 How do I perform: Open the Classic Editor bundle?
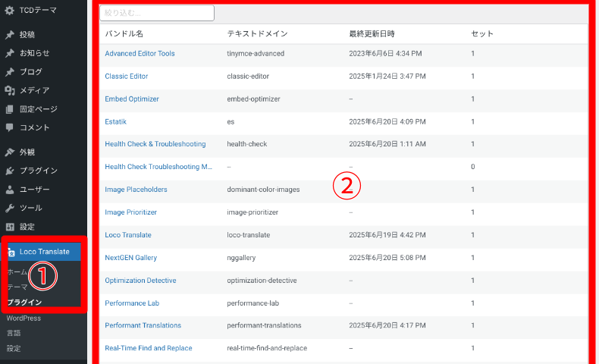[x=127, y=77]
